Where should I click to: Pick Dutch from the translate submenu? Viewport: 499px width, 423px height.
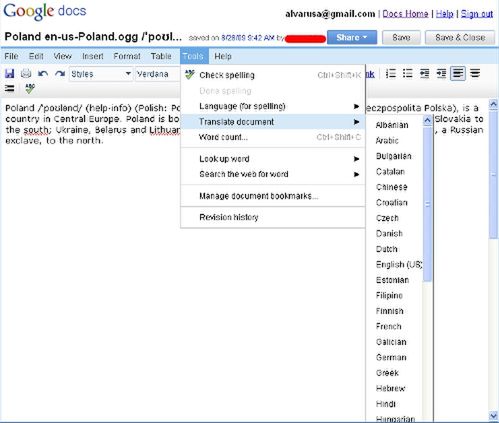pos(387,249)
